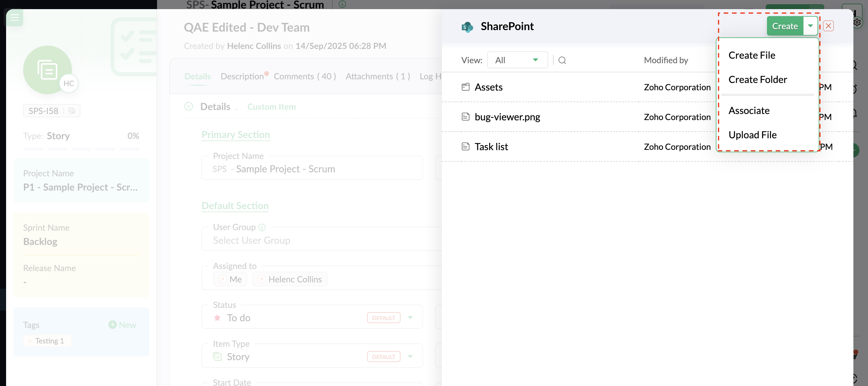Open the View All dropdown
This screenshot has height=386, width=868.
point(517,60)
